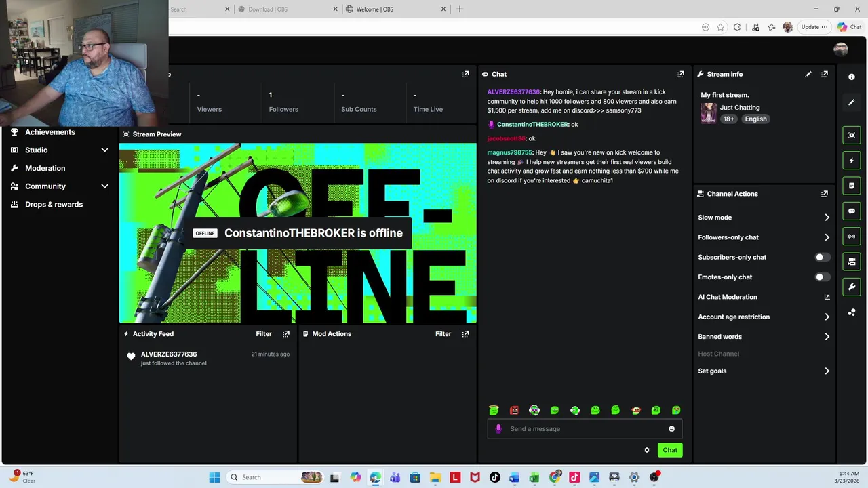Open chat settings gear icon

tap(647, 450)
